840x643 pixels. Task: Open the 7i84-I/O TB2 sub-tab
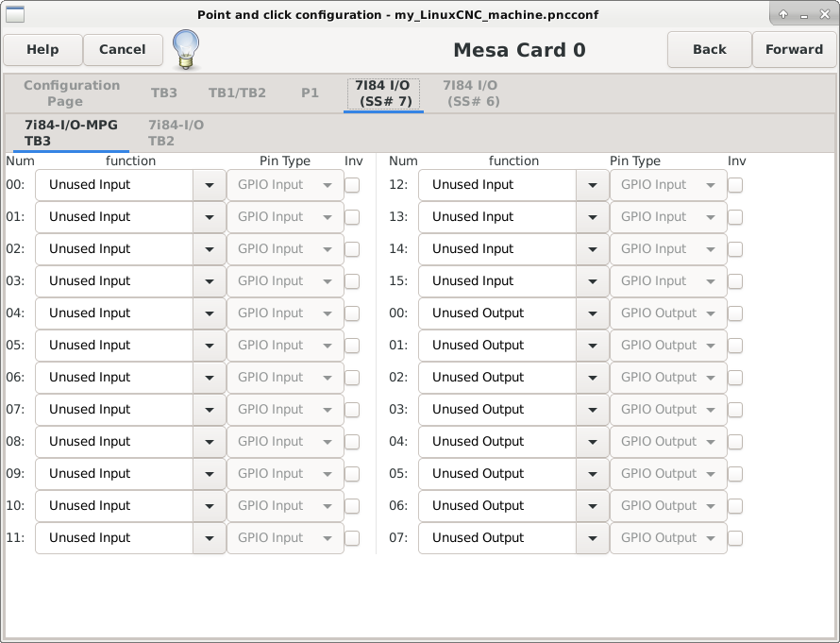(x=176, y=133)
